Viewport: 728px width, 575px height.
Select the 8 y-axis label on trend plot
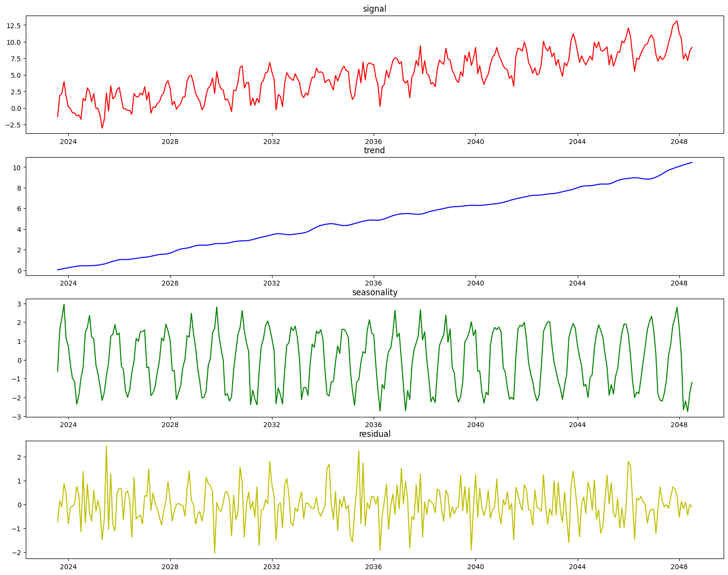click(18, 188)
